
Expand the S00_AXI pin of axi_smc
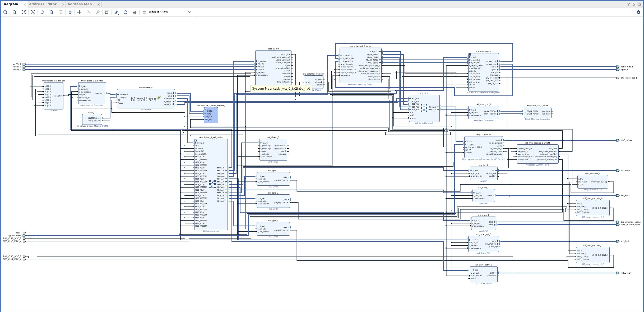(410, 99)
